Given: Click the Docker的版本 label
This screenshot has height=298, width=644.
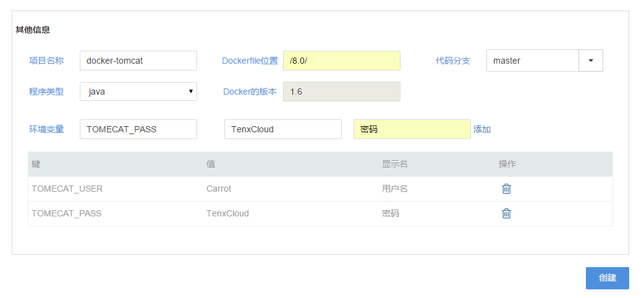Looking at the screenshot, I should (x=250, y=92).
